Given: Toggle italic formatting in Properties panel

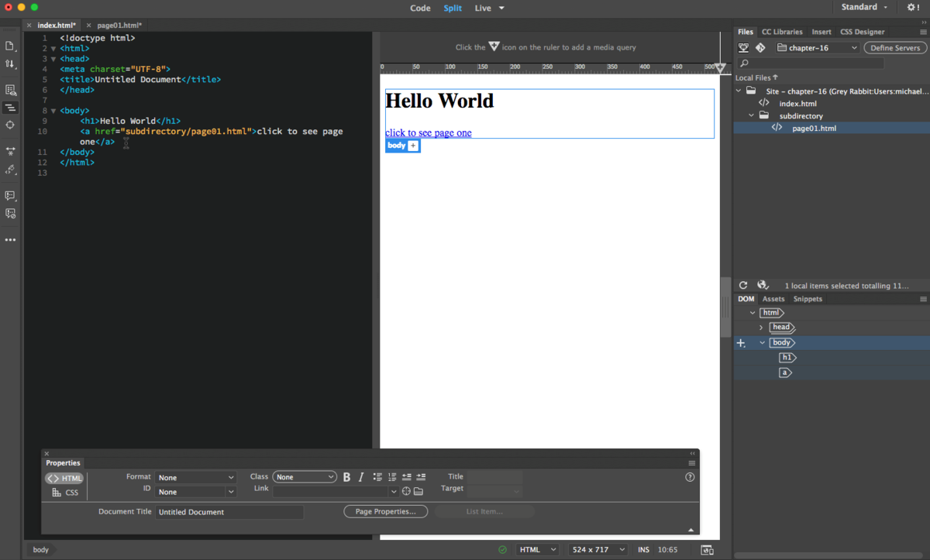Looking at the screenshot, I should point(360,477).
